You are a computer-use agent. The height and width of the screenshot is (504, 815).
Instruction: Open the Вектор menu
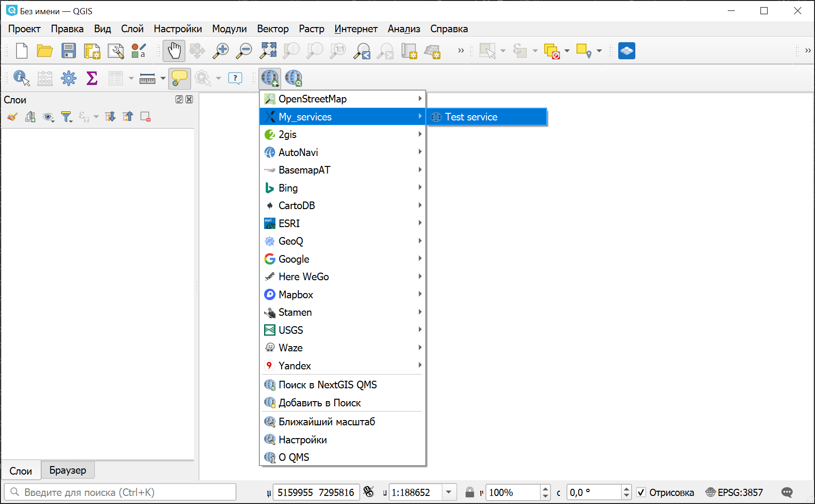click(x=273, y=29)
